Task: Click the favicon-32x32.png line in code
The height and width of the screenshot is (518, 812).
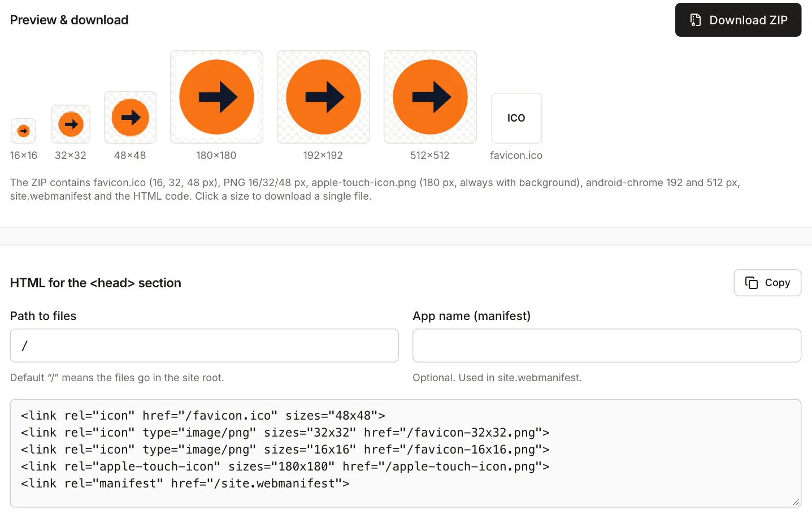Action: point(285,433)
